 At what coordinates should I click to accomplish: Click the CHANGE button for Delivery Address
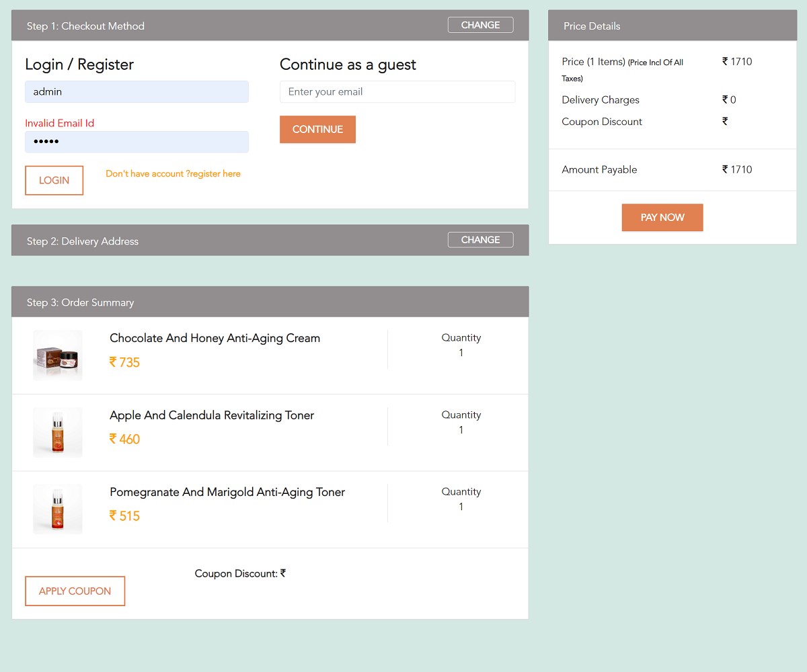[480, 239]
